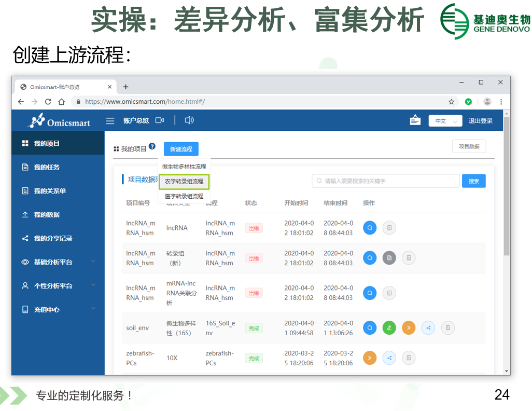The height and width of the screenshot is (411, 532).
Task: Click the speaker announcement icon
Action: [189, 120]
